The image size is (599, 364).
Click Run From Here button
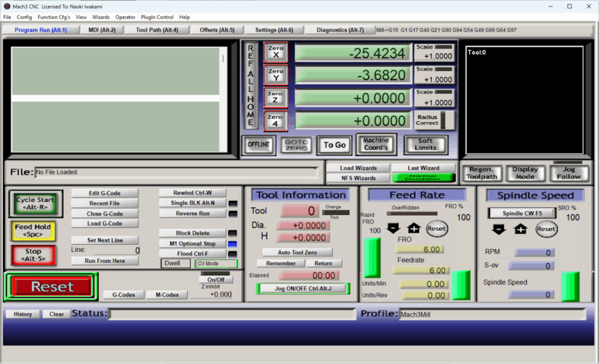[x=105, y=261]
